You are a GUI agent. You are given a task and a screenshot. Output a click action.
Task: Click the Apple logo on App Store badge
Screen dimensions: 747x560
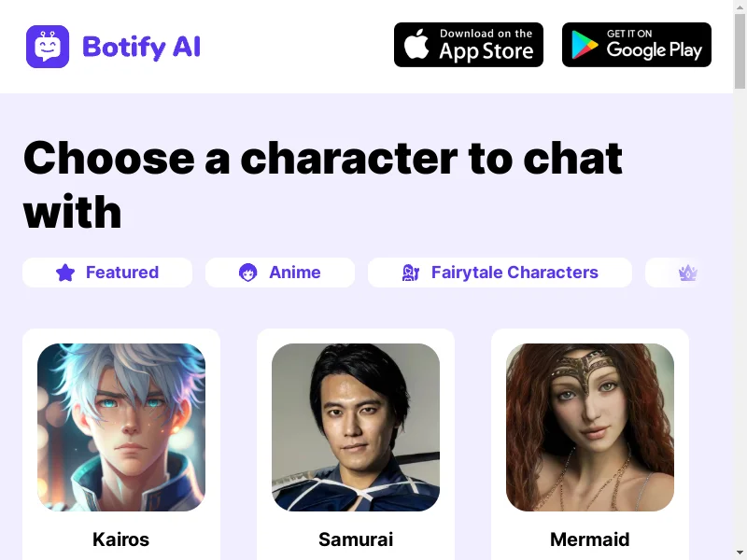click(x=416, y=44)
